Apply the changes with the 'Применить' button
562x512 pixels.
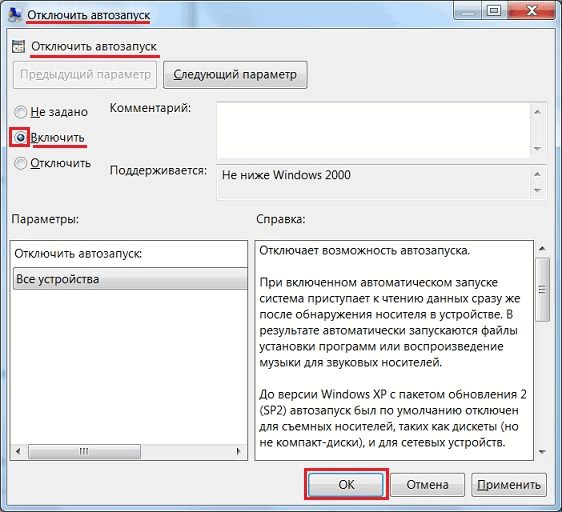tap(509, 484)
